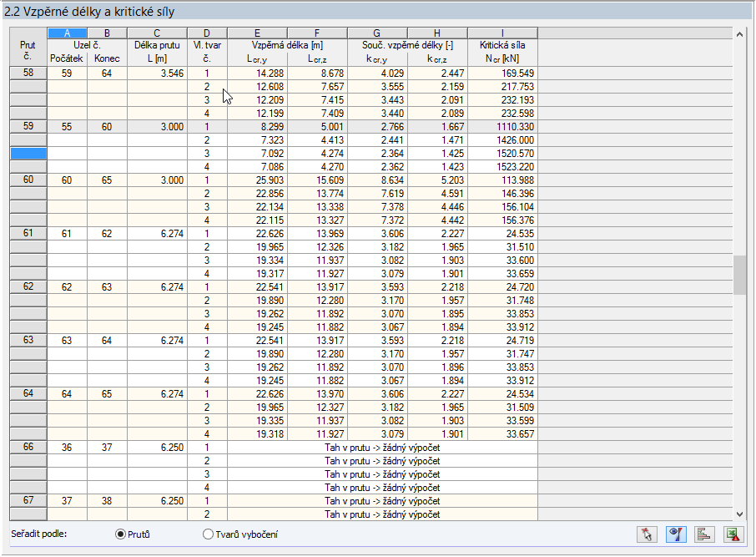Toggle the colored relation bars icon
This screenshot has width=756, height=557.
tap(704, 534)
